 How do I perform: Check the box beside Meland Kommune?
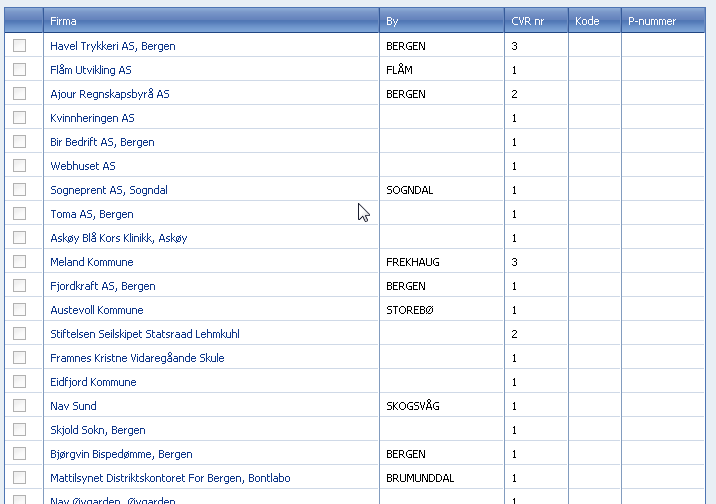click(19, 262)
